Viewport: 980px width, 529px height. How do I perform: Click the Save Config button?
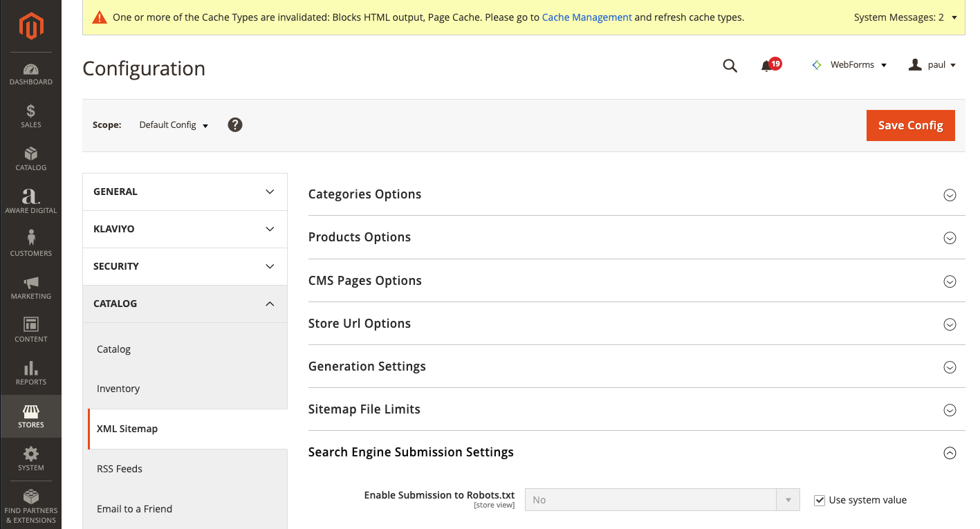910,125
